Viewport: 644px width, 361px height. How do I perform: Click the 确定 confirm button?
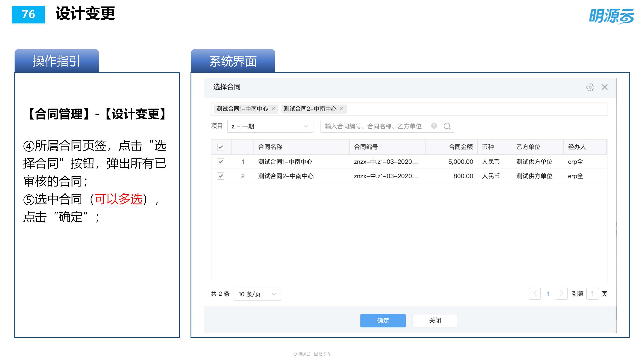click(383, 321)
